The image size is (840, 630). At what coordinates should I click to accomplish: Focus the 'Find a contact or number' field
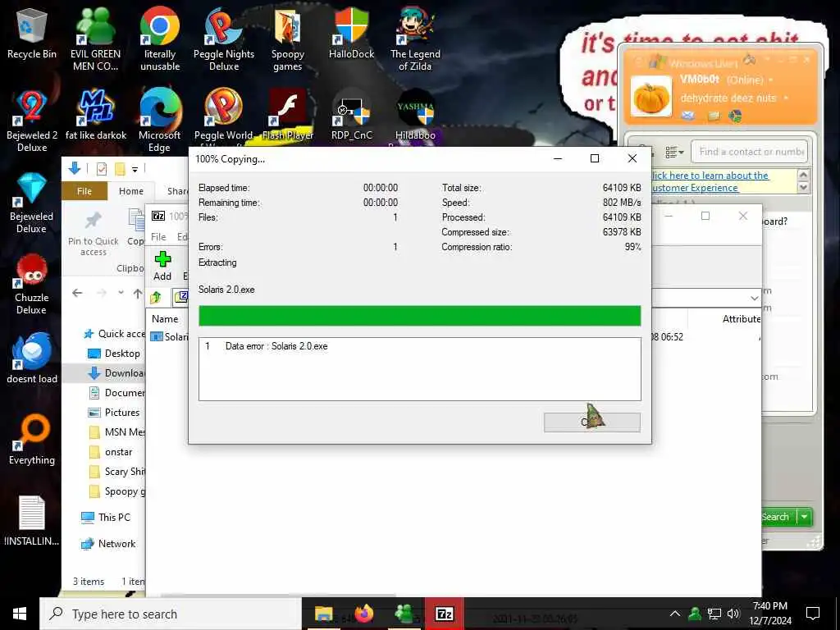coord(750,152)
